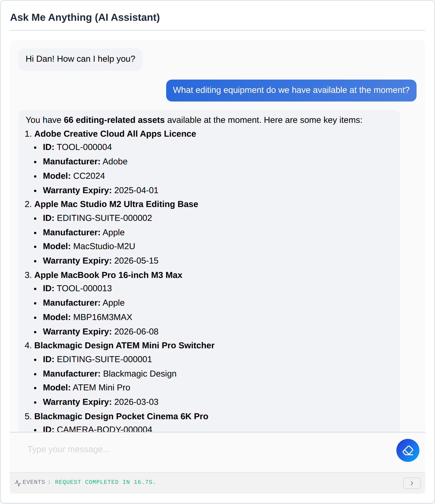Viewport: 435px width, 504px height.
Task: Click 'Blackmagic Design Pocket Cinema 6K Pro' heading
Action: coord(121,416)
